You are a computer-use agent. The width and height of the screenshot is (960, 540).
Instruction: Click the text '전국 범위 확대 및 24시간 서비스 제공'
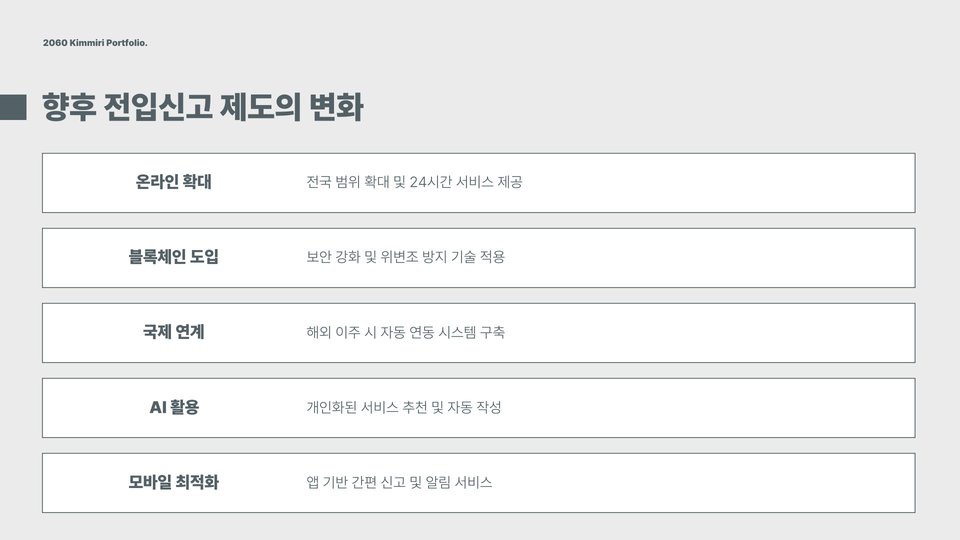[414, 182]
